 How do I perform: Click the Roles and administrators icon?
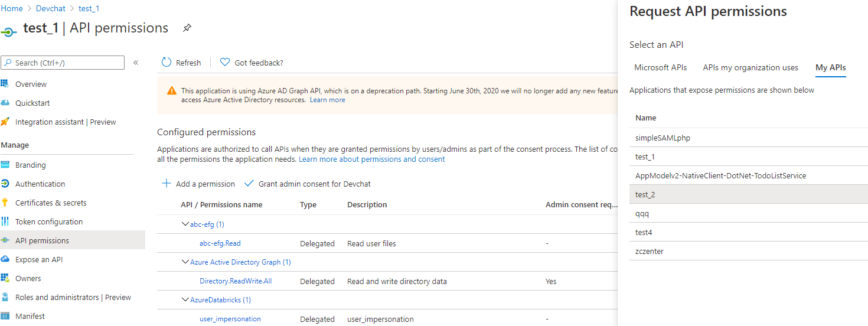[5, 297]
